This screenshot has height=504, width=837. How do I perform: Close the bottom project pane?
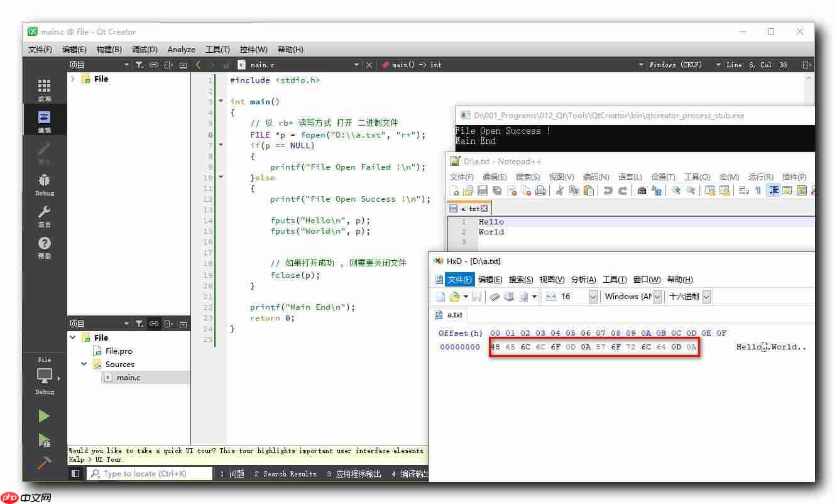click(x=183, y=324)
